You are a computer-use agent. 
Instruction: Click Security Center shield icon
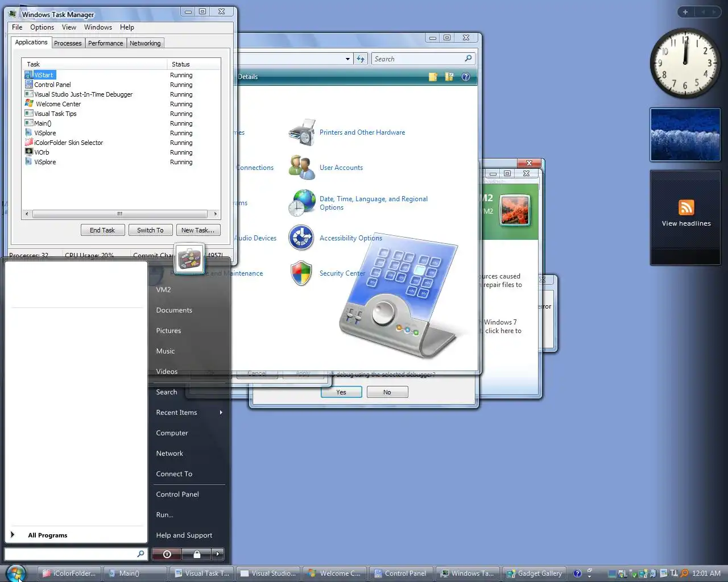coord(301,273)
